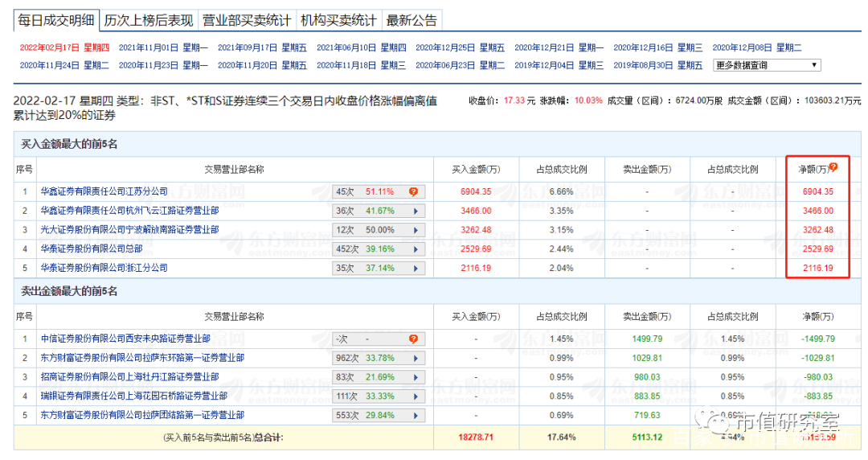The width and height of the screenshot is (868, 460).
Task: Select date 2020年12月16日 星期三
Action: pyautogui.click(x=658, y=47)
